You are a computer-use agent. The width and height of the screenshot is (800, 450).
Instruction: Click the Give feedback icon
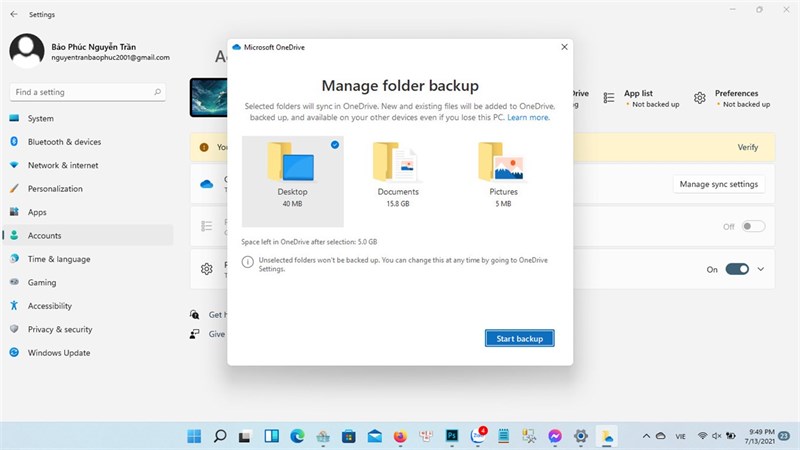point(194,334)
